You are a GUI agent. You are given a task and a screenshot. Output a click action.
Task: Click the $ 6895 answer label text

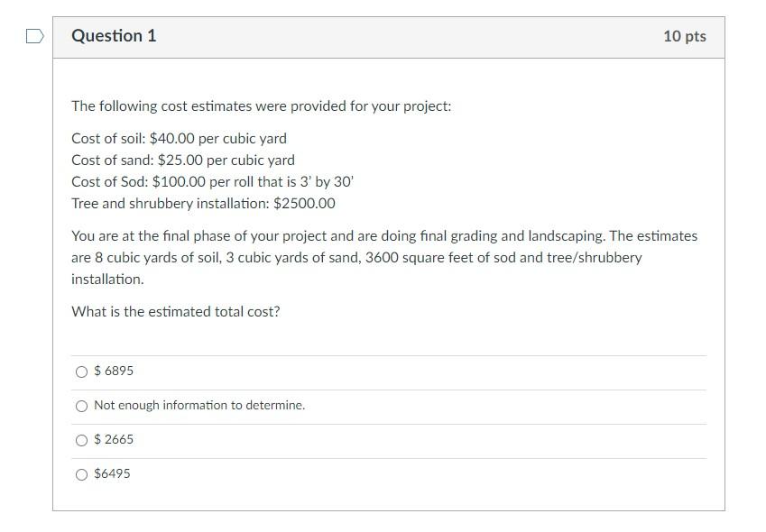(114, 371)
